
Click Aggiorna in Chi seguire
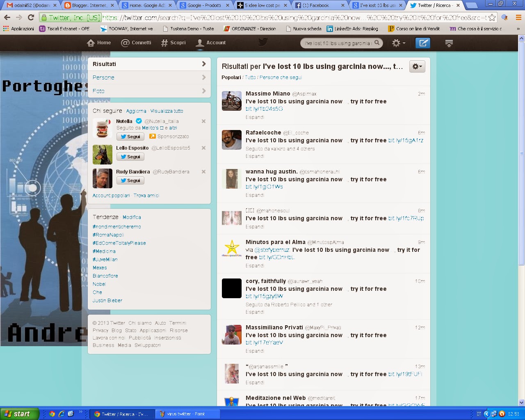click(x=136, y=111)
